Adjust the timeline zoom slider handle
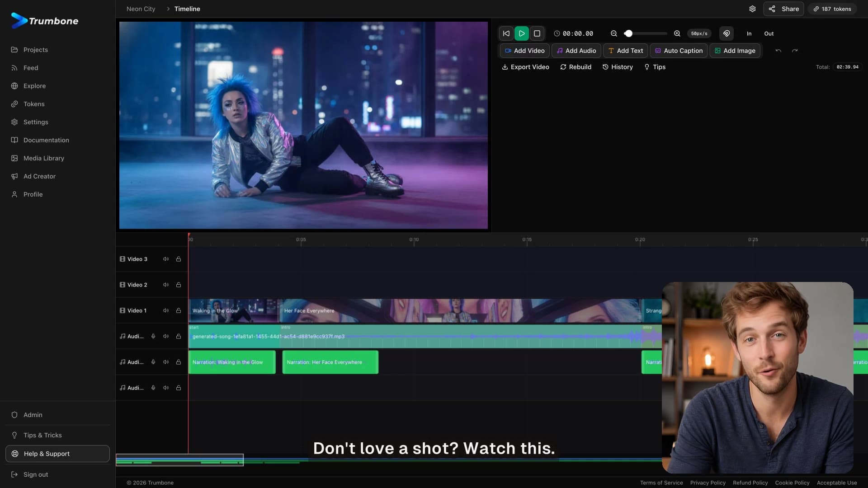 (628, 33)
